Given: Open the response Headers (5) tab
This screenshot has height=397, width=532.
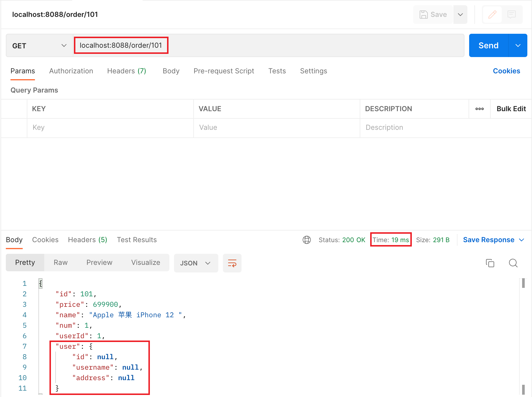Looking at the screenshot, I should (88, 240).
